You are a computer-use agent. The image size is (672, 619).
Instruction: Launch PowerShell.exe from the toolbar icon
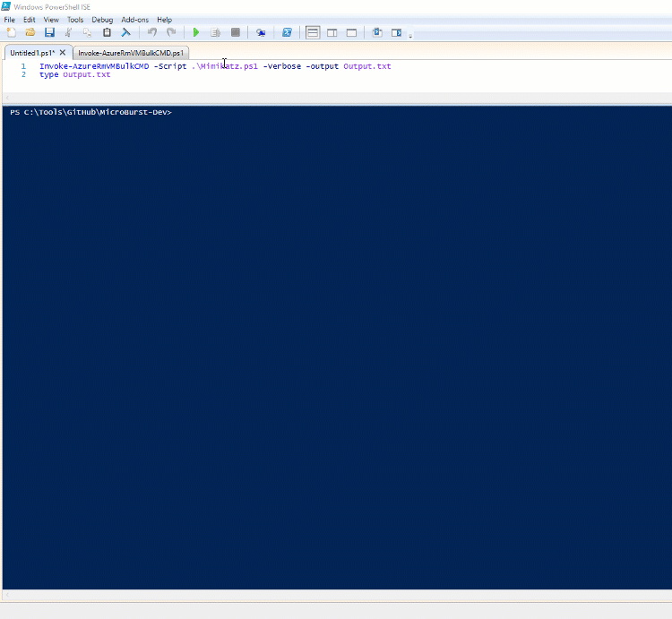click(287, 32)
